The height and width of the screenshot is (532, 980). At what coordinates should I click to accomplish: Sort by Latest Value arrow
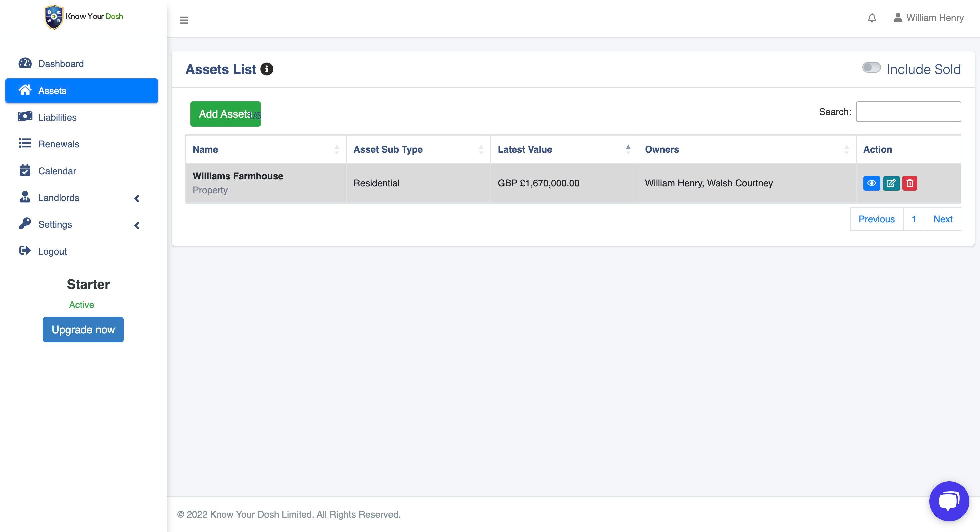coord(628,149)
